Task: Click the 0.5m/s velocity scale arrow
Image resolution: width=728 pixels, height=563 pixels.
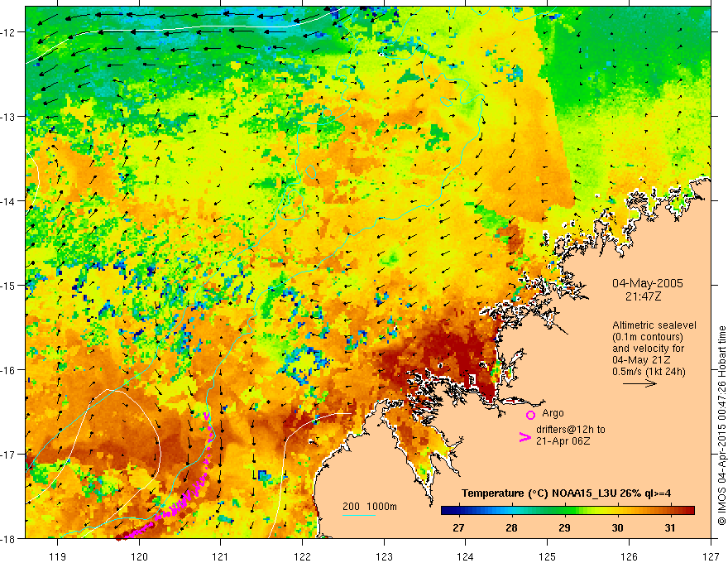Action: [x=639, y=383]
